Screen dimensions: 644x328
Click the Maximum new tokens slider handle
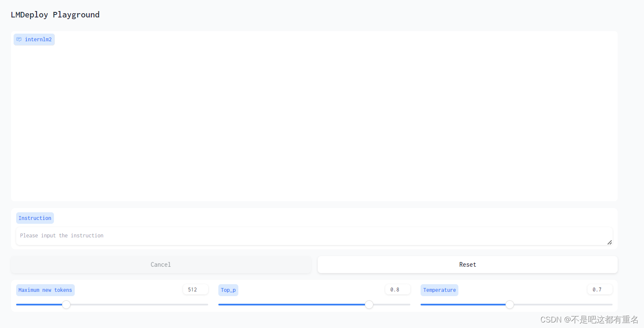pos(66,305)
